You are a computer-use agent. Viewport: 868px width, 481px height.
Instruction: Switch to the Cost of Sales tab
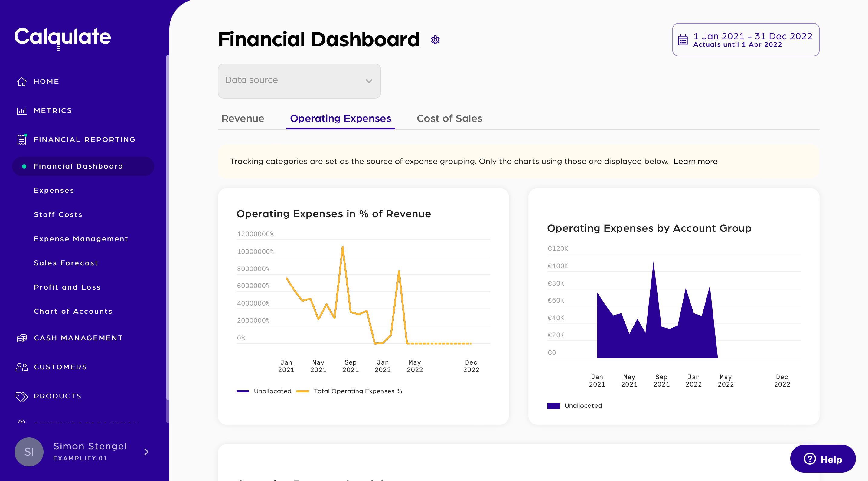click(449, 119)
